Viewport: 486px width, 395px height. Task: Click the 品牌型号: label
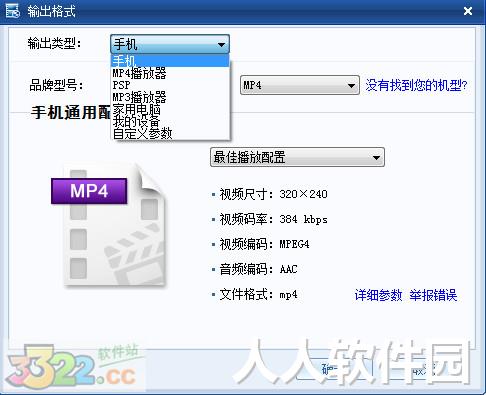[x=56, y=85]
